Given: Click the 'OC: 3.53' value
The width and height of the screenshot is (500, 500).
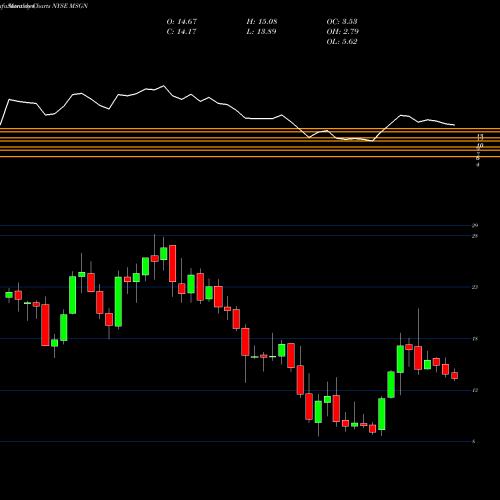Looking at the screenshot, I should [x=342, y=22].
